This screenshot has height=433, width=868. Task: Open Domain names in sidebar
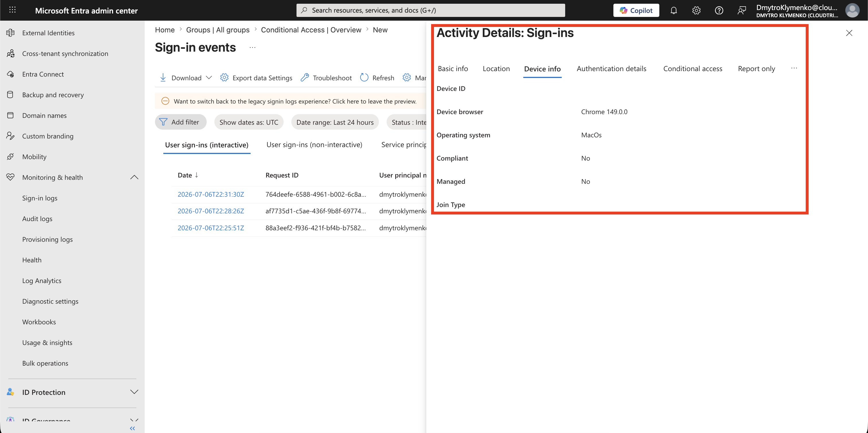pos(44,116)
